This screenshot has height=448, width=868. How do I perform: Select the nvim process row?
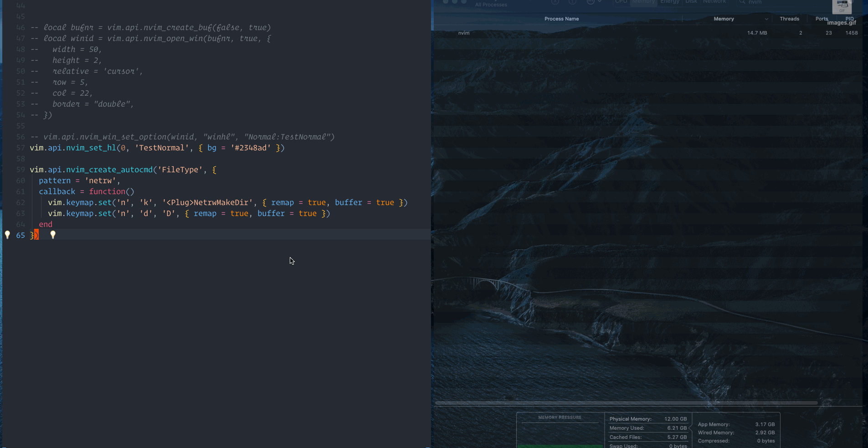[647, 33]
